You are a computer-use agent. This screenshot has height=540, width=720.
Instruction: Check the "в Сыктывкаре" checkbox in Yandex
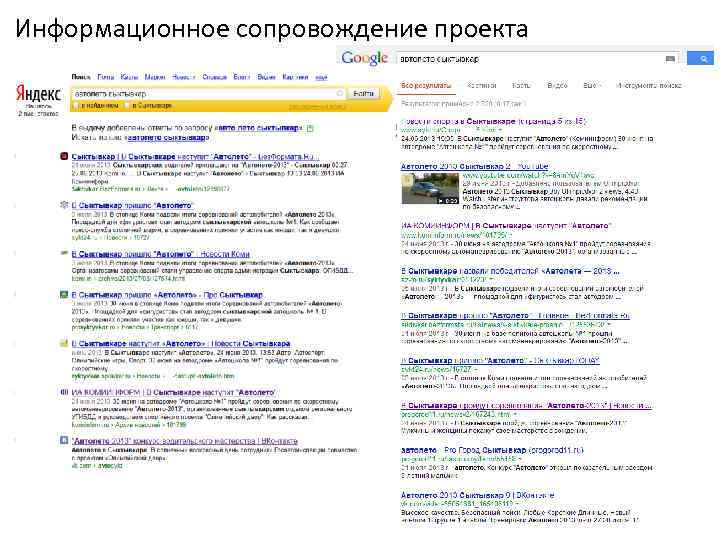[128, 106]
